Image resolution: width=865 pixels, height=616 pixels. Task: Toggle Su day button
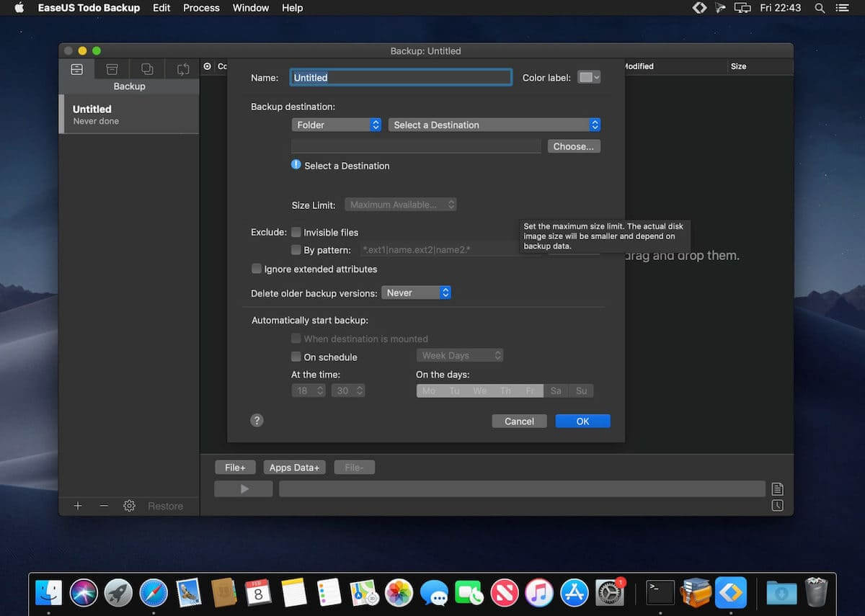coord(582,390)
